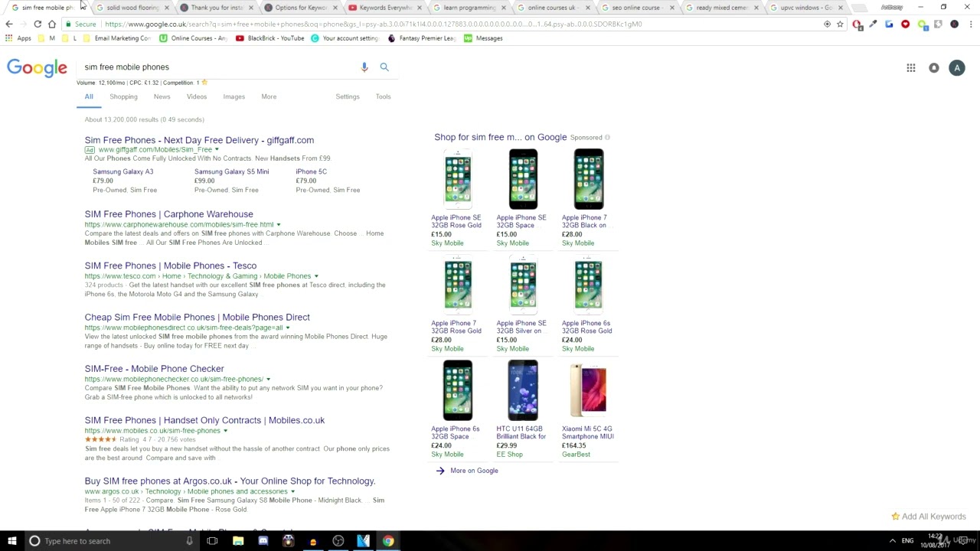This screenshot has width=980, height=551.
Task: Open Samsung Galaxy S5 Mini sitelink
Action: (231, 172)
